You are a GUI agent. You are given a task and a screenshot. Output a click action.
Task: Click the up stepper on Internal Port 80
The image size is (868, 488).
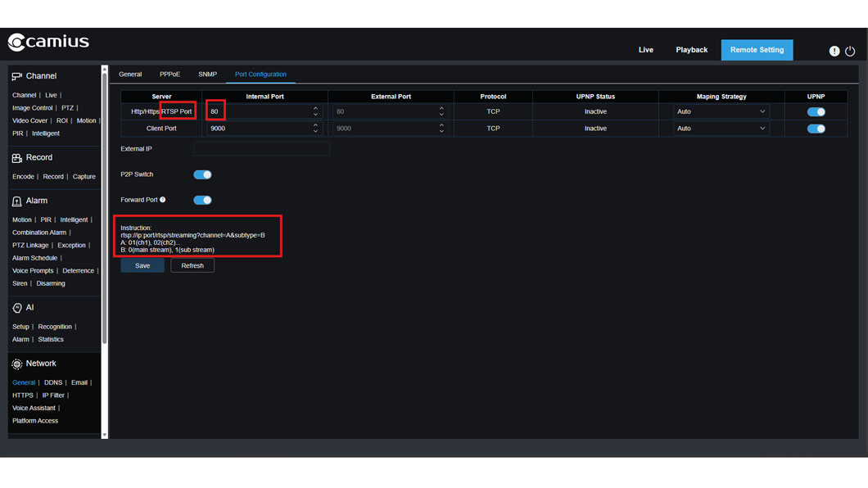point(315,108)
